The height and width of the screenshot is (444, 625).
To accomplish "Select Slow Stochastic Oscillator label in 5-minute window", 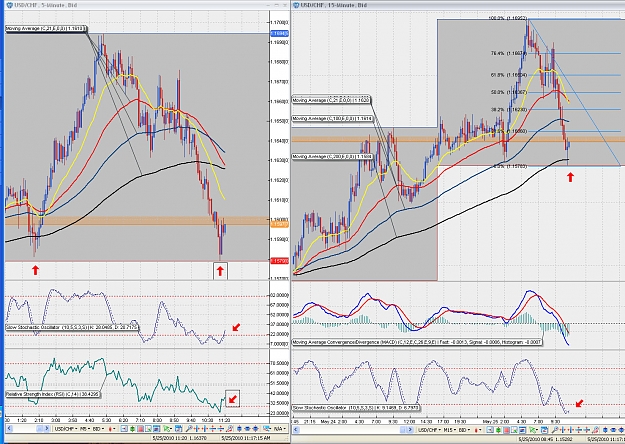I will 72,327.
